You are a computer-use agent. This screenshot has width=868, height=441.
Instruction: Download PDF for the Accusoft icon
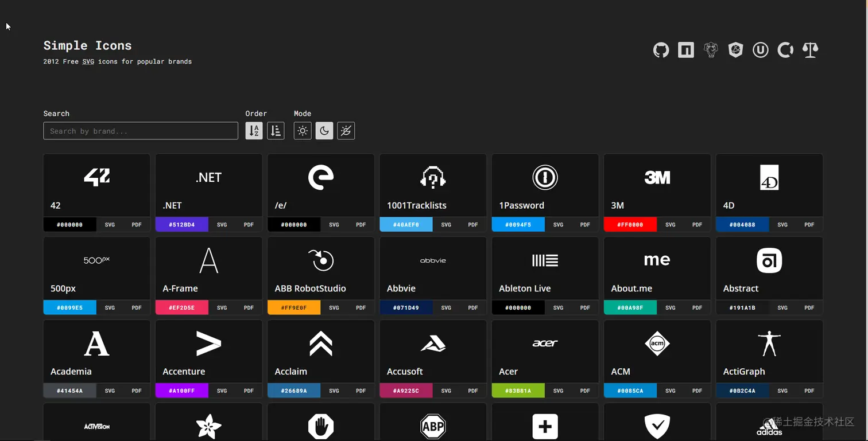click(x=473, y=391)
